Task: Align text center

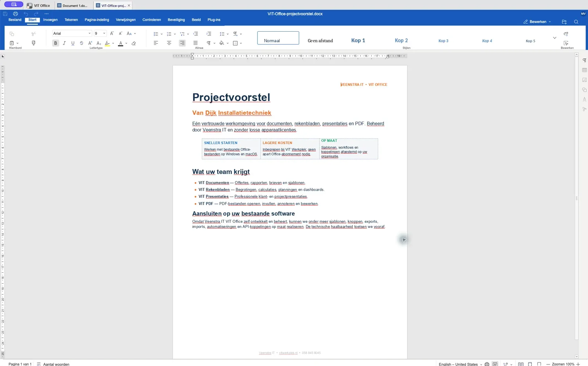Action: coord(169,43)
